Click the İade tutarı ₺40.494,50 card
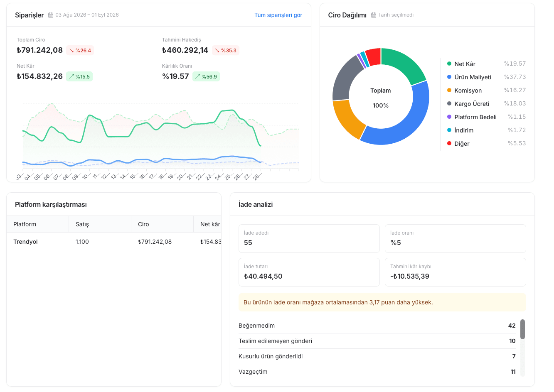 click(309, 272)
